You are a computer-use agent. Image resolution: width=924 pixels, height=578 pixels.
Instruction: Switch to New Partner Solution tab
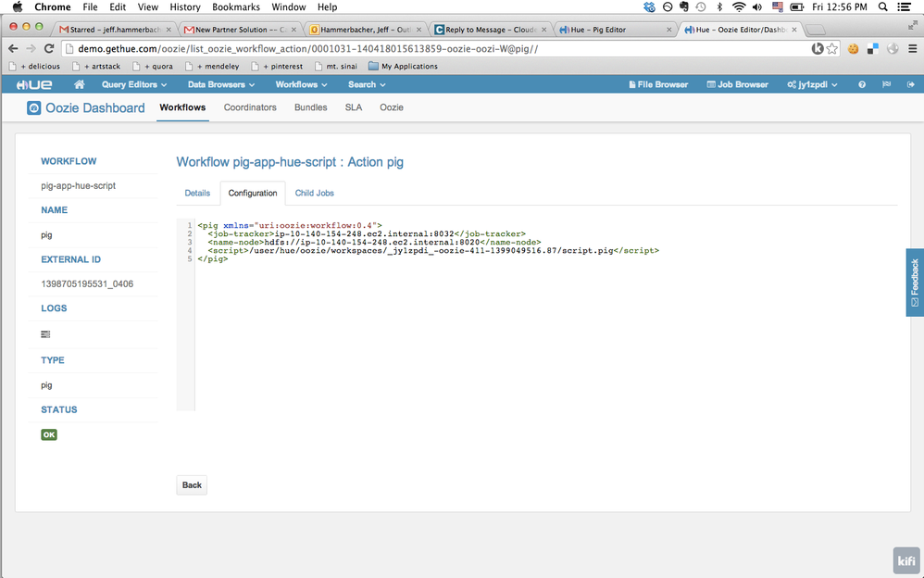point(241,30)
